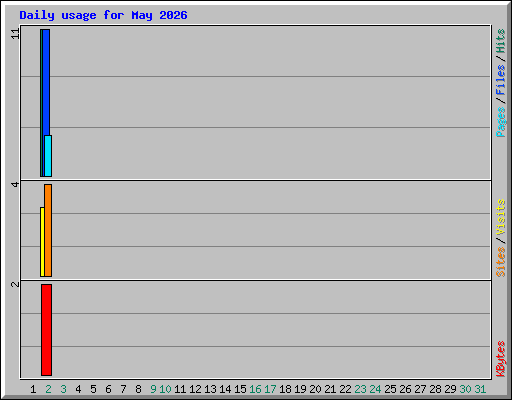Click the 'Hits' legend label
This screenshot has width=512, height=400.
coord(500,41)
